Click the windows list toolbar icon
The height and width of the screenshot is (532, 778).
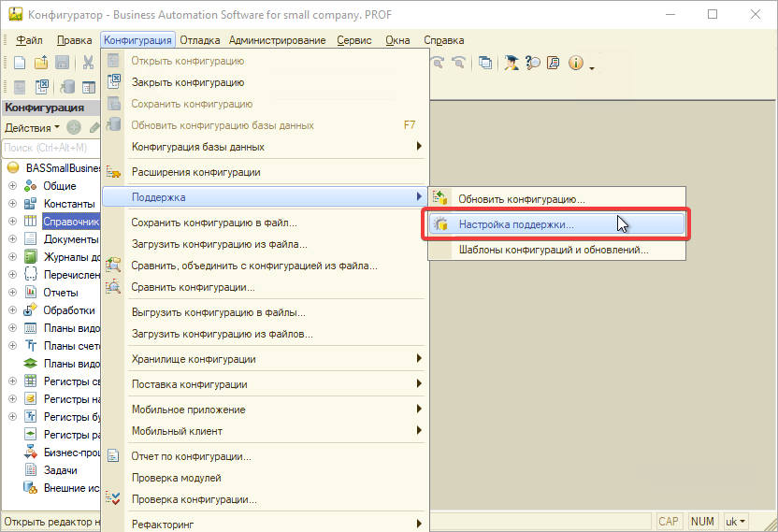point(485,63)
